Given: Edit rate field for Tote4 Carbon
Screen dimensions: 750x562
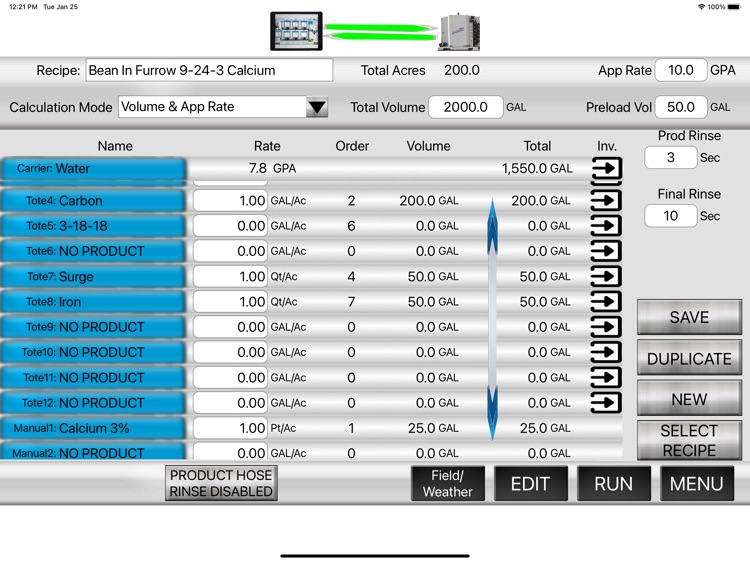Looking at the screenshot, I should [x=230, y=200].
